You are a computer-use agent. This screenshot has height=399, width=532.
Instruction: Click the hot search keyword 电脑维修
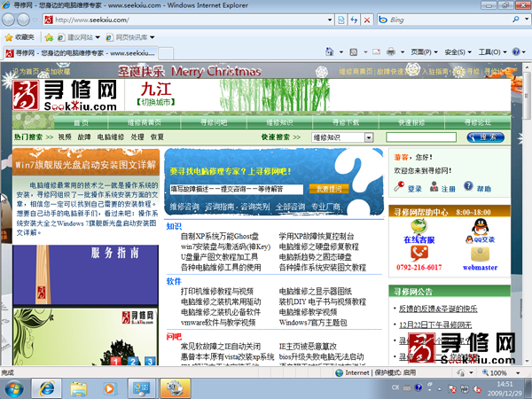point(111,137)
